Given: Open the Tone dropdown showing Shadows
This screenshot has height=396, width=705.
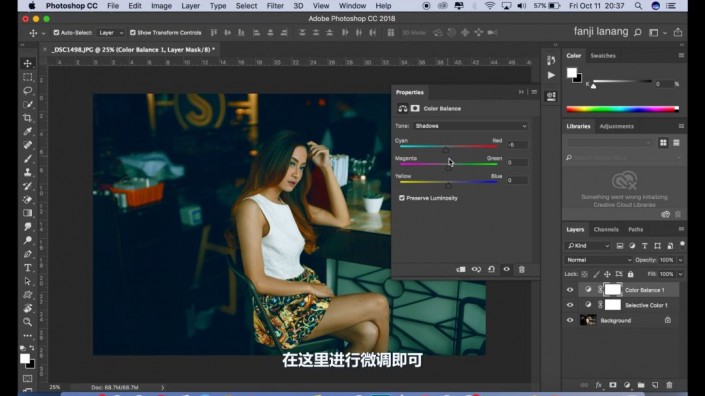Looking at the screenshot, I should [x=470, y=126].
